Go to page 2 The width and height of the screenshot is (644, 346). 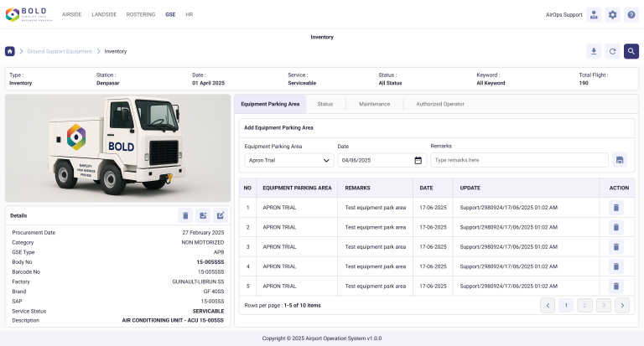pyautogui.click(x=584, y=305)
